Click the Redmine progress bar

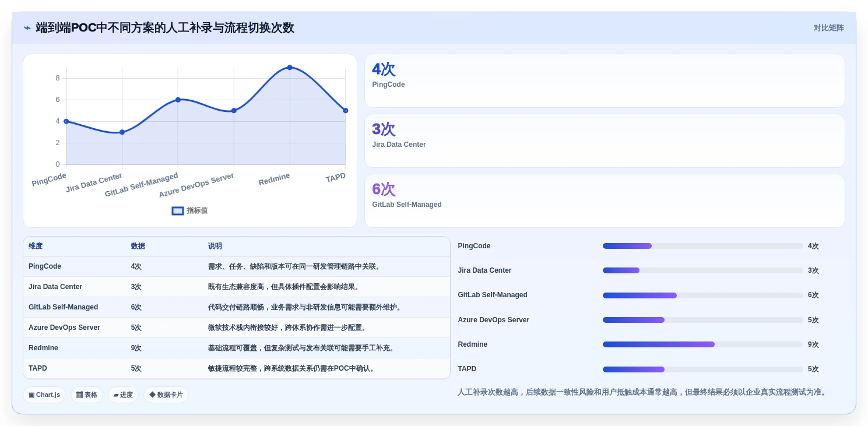[x=702, y=344]
